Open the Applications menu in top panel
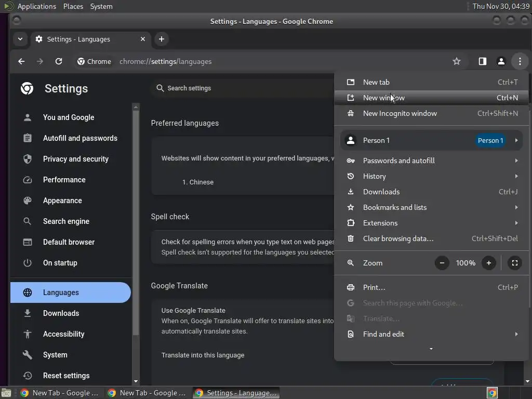Viewport: 532px width, 399px height. pyautogui.click(x=37, y=6)
